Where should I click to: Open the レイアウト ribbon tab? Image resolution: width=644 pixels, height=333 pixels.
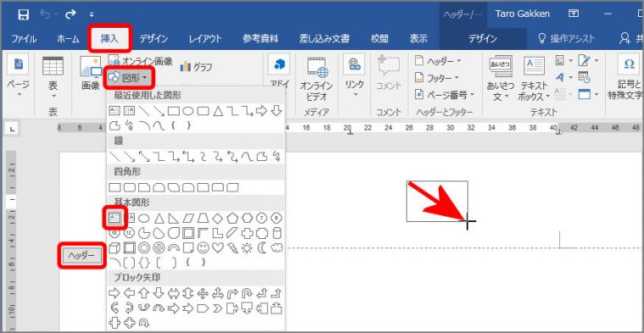(205, 39)
